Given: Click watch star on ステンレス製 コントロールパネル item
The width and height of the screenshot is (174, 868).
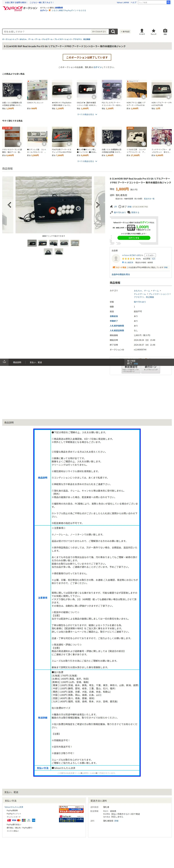Looking at the screenshot, I should (44, 144).
